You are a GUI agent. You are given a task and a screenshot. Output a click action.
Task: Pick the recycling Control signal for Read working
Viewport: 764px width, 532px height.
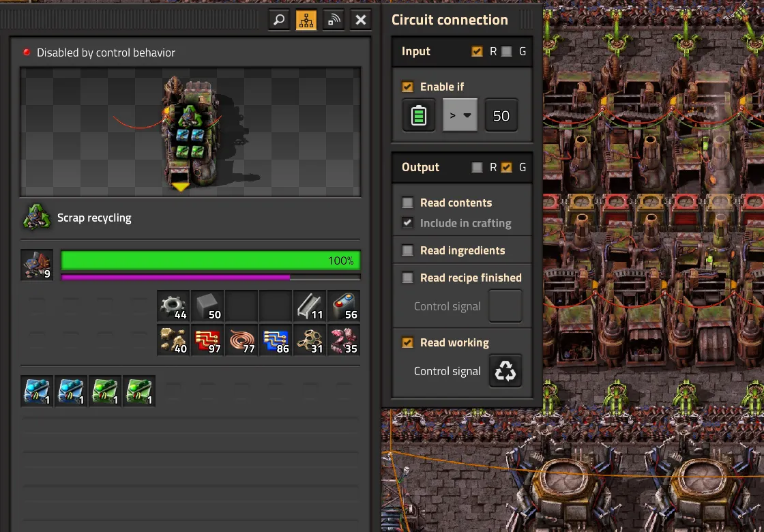click(505, 371)
